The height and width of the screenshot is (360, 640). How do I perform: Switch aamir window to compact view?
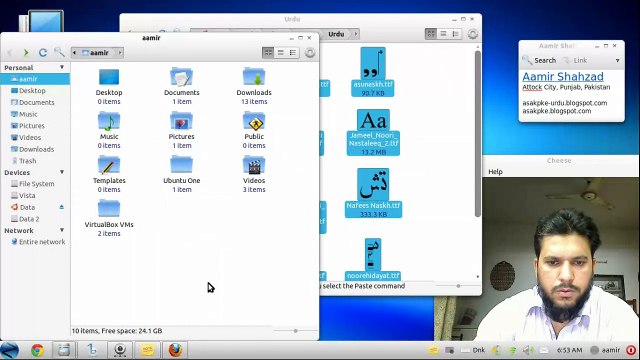click(x=293, y=53)
